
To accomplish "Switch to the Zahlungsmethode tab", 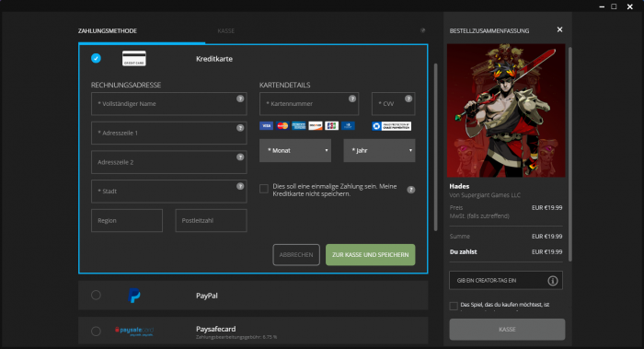I will coord(108,30).
